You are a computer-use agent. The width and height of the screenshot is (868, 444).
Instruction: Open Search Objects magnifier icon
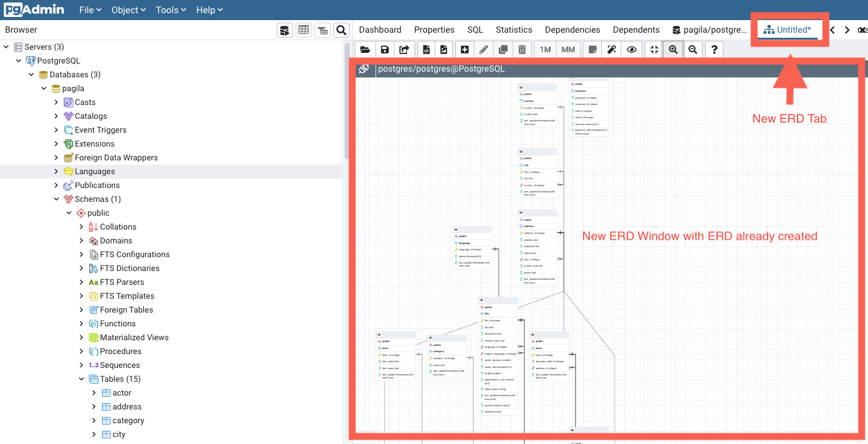pyautogui.click(x=342, y=30)
